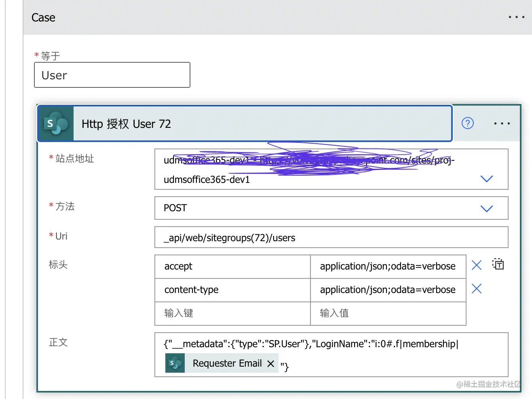This screenshot has width=532, height=399.
Task: Click the accept header value field
Action: pyautogui.click(x=388, y=266)
